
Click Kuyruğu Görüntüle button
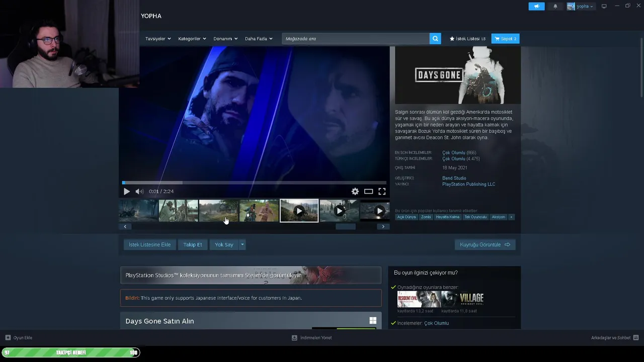[x=485, y=244]
